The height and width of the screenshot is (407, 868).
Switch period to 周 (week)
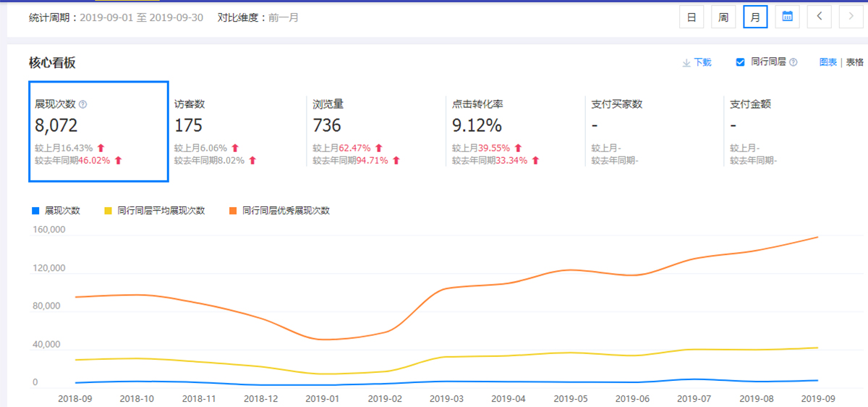click(x=723, y=17)
